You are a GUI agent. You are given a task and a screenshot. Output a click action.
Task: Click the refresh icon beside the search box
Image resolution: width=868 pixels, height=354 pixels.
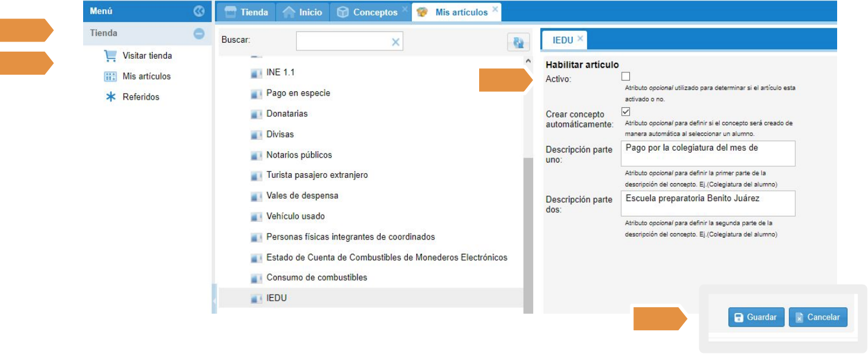point(518,42)
